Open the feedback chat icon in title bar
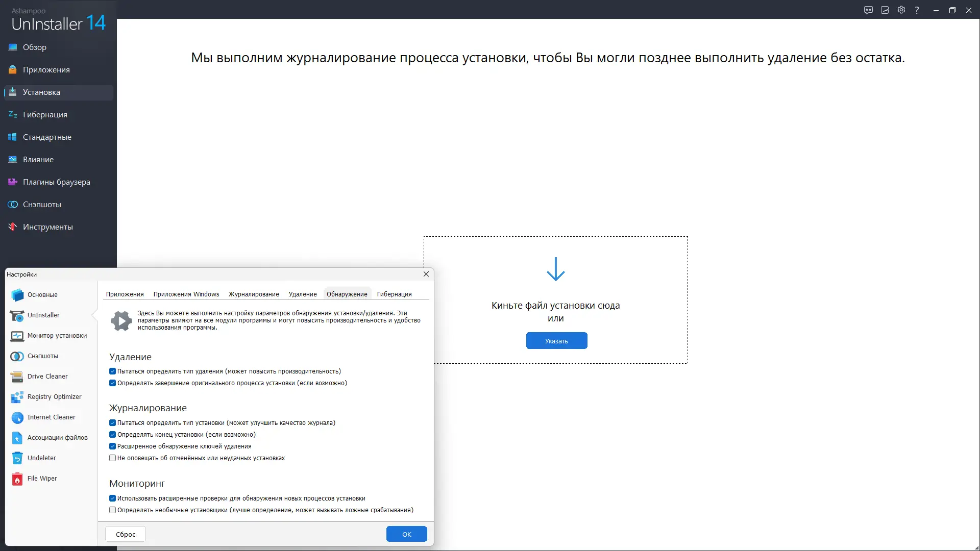The image size is (980, 551). click(868, 10)
